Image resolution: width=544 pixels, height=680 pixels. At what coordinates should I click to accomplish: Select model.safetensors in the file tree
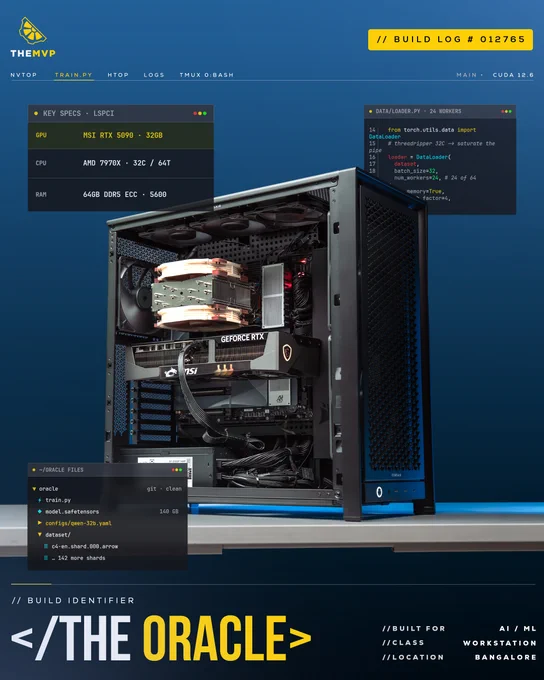[x=72, y=512]
